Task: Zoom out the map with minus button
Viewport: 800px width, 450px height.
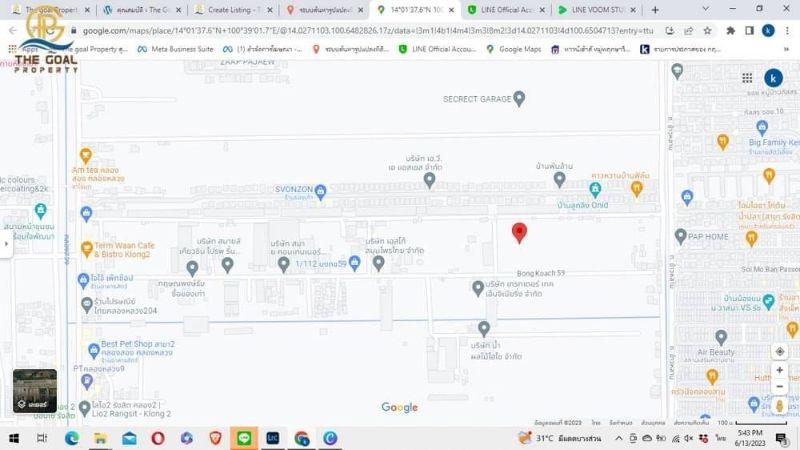Action: [780, 387]
